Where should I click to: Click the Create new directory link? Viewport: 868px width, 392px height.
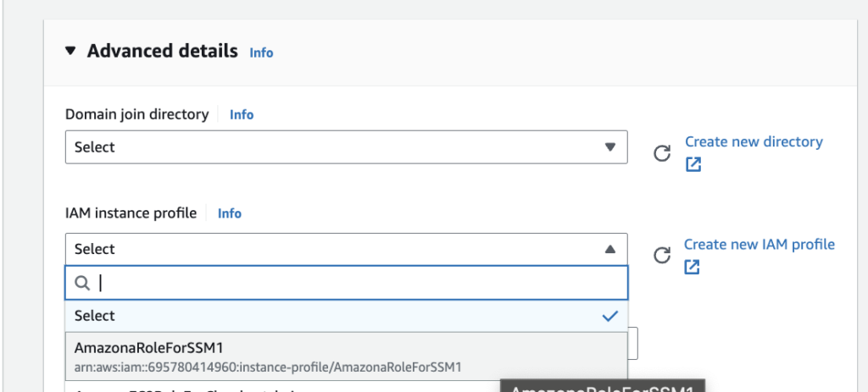(x=754, y=142)
